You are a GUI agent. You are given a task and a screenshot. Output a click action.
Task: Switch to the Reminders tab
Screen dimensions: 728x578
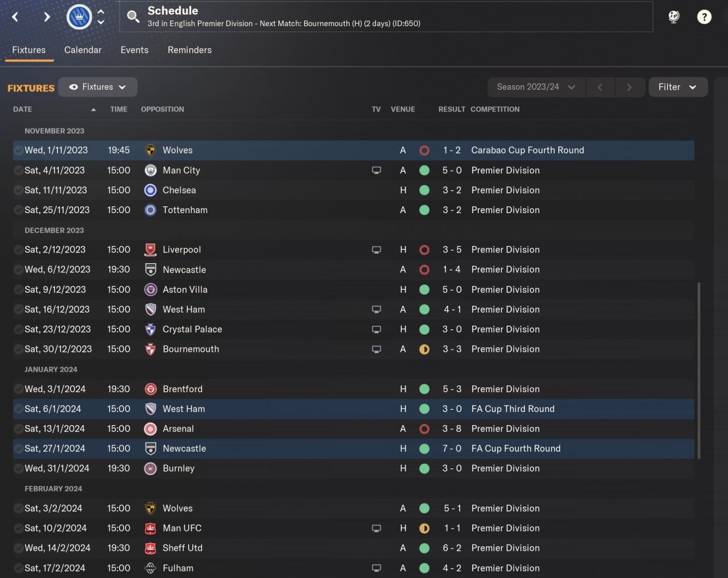tap(189, 50)
